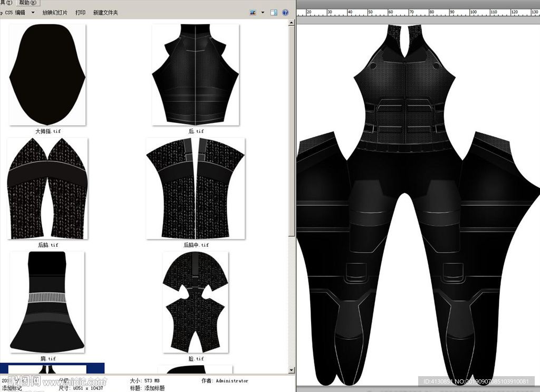Screen dimensions: 540x392
Task: Click the 添加标记 field in details pane
Action: (12, 388)
